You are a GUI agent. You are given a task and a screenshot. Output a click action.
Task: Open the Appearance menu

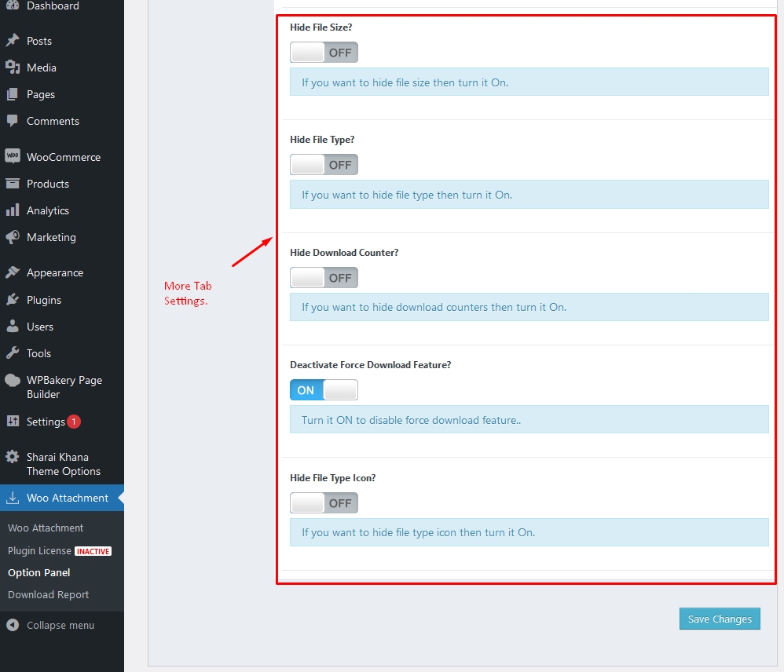(x=53, y=272)
